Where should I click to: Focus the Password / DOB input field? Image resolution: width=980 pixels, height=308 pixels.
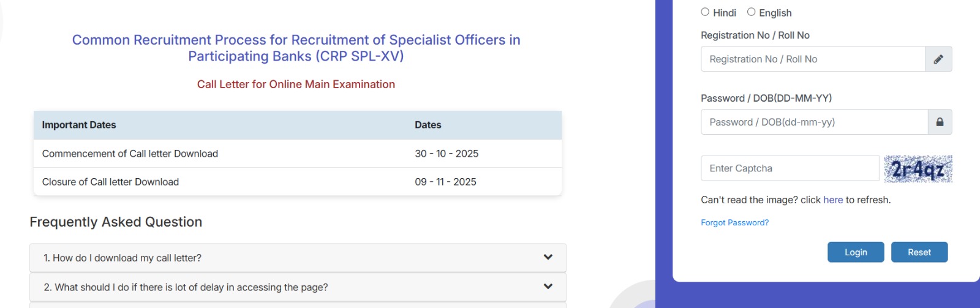click(x=814, y=122)
